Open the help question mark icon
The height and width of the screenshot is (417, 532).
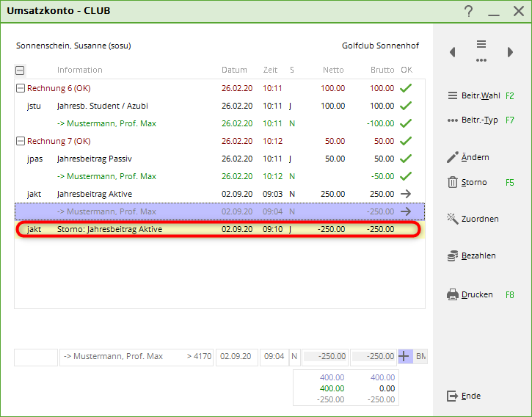tap(469, 11)
